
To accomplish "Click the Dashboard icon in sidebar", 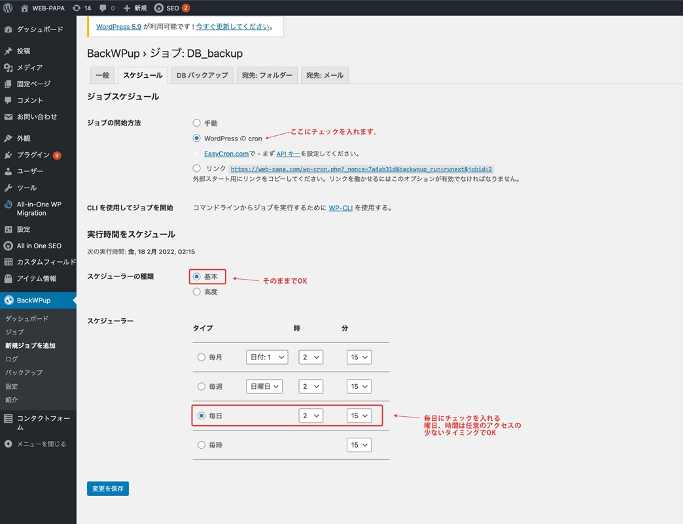I will coord(8,30).
